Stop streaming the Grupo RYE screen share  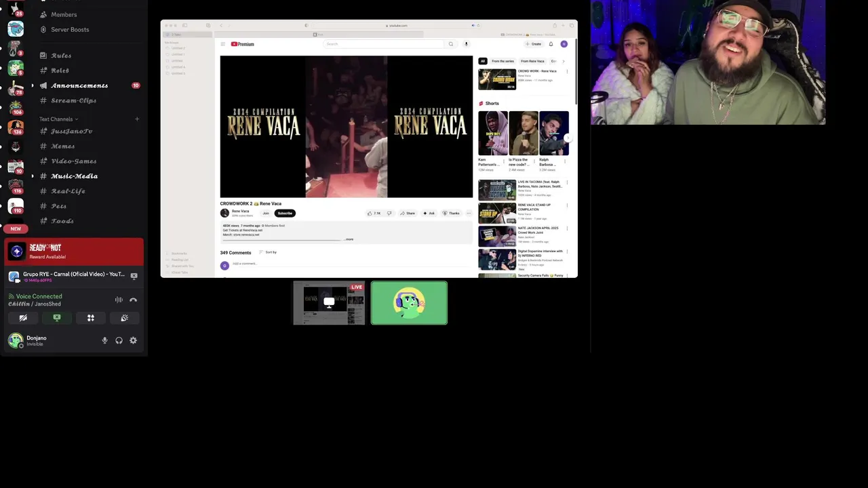[134, 276]
